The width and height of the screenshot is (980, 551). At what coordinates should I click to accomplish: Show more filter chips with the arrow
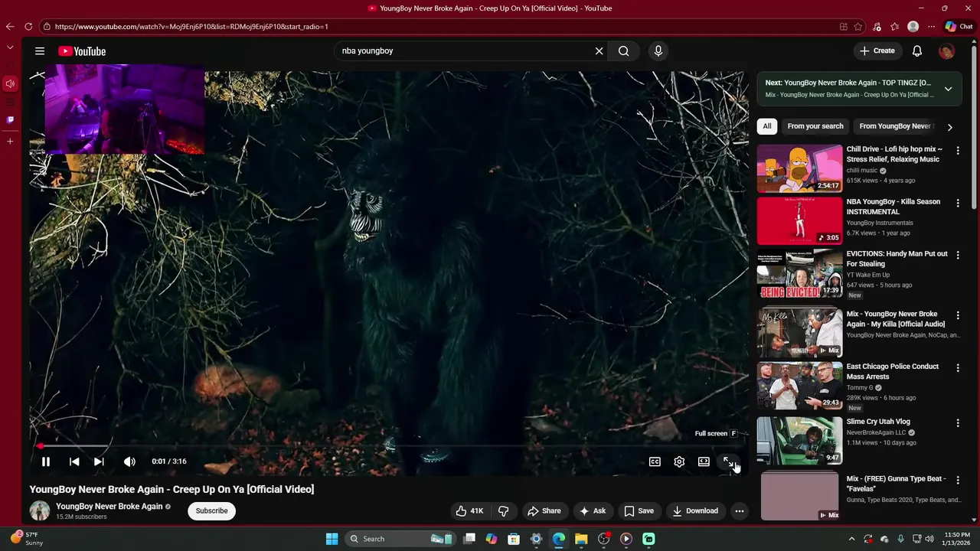pyautogui.click(x=949, y=127)
